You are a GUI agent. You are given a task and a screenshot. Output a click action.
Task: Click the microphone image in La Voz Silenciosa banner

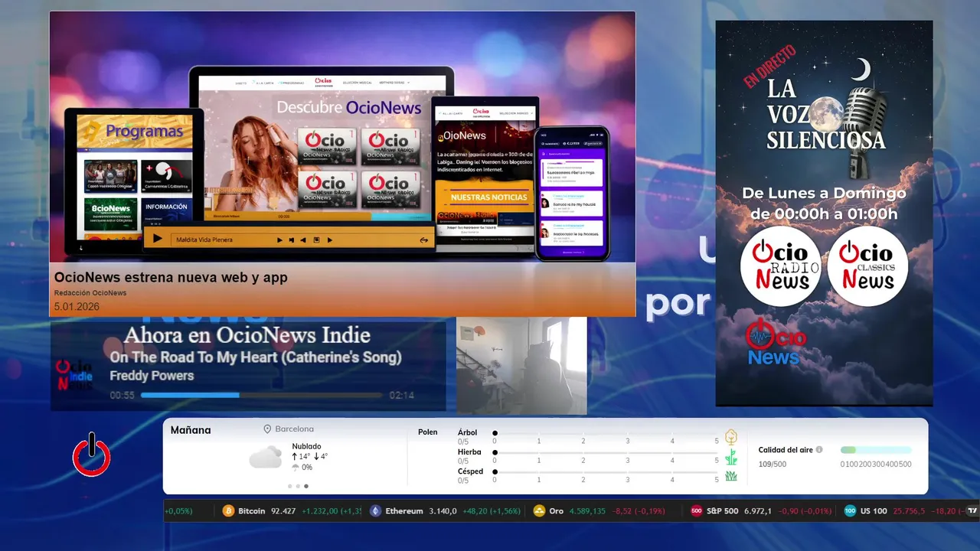pyautogui.click(x=867, y=132)
